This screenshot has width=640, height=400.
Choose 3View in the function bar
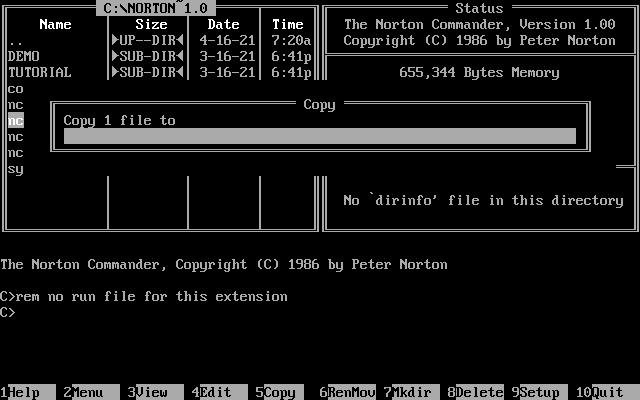156,392
